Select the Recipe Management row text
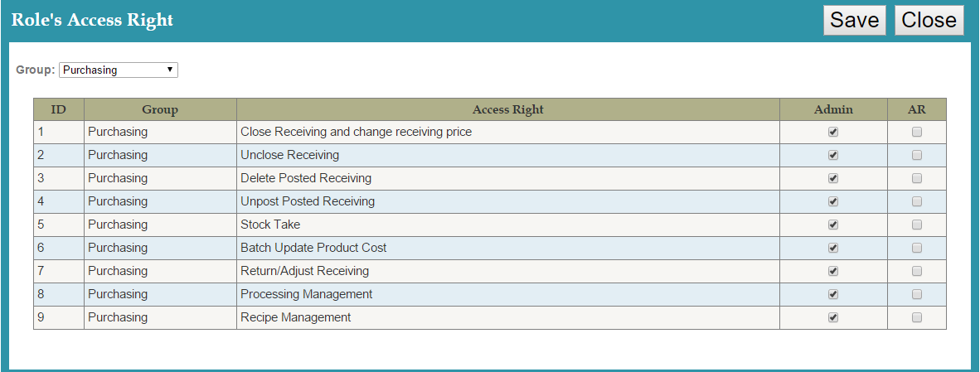This screenshot has width=980, height=372. pos(295,317)
